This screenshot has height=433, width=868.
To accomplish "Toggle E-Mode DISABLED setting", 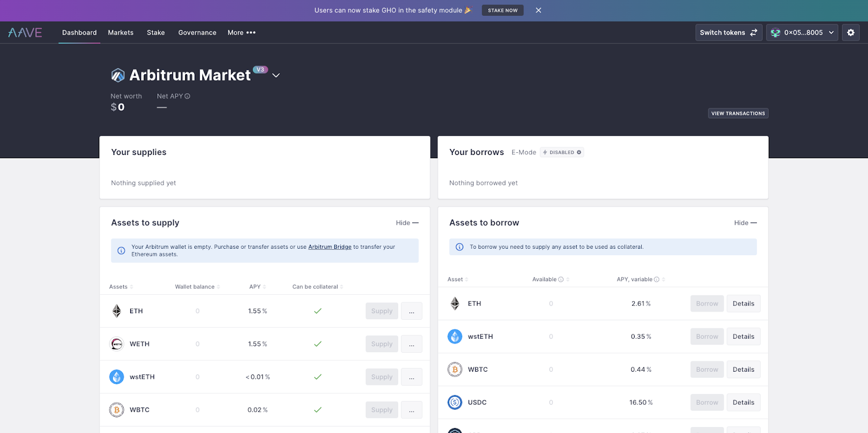I will point(562,152).
